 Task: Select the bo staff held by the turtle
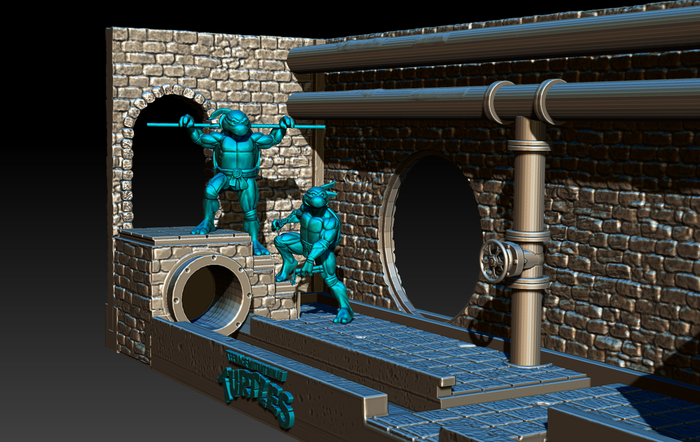pos(236,126)
